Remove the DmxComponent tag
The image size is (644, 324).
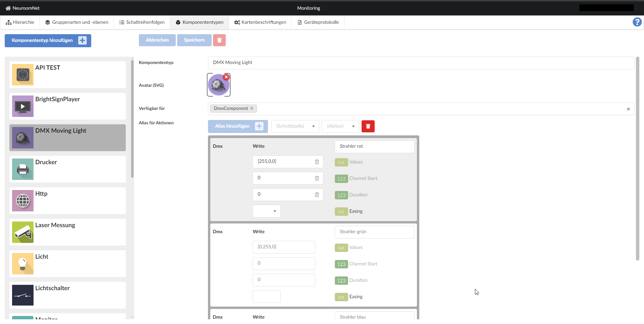[x=252, y=108]
